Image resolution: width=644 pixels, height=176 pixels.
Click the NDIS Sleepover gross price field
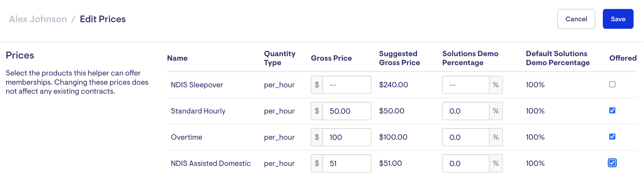(347, 85)
